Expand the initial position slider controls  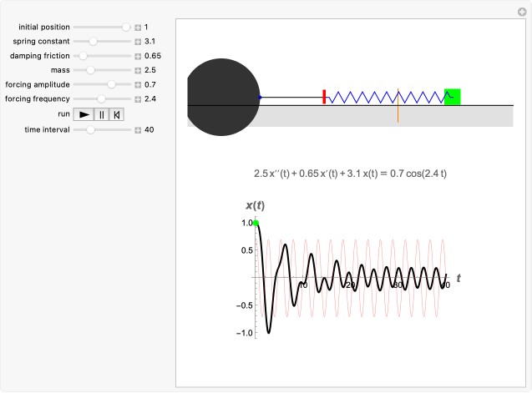click(x=138, y=27)
